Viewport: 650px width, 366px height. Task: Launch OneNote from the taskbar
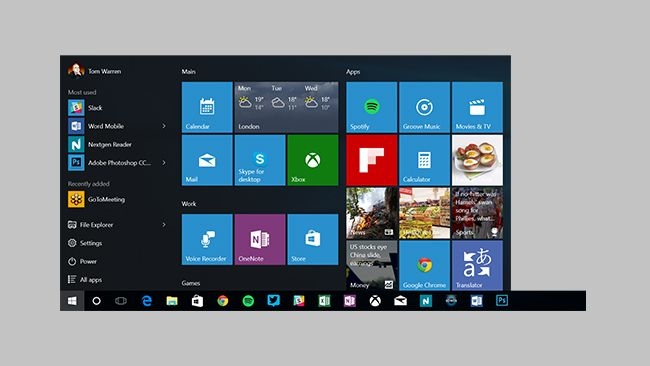coord(349,301)
